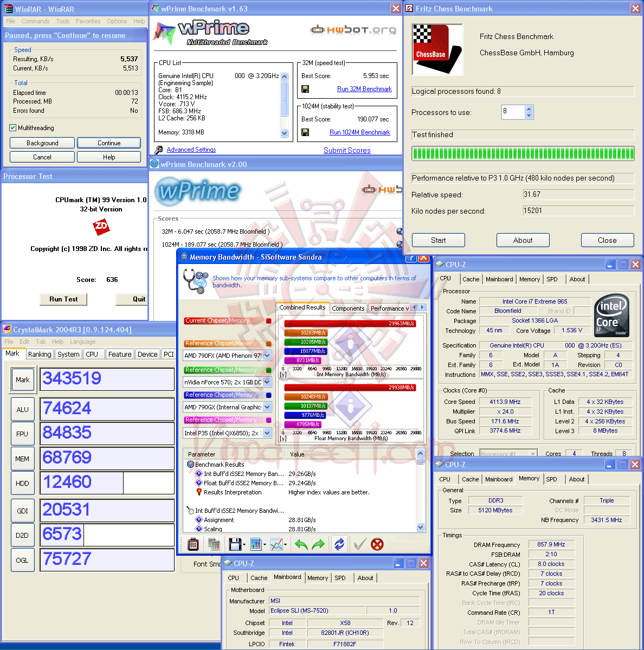Click the globe icon beside 32M score
644x650 pixels.
[400, 231]
